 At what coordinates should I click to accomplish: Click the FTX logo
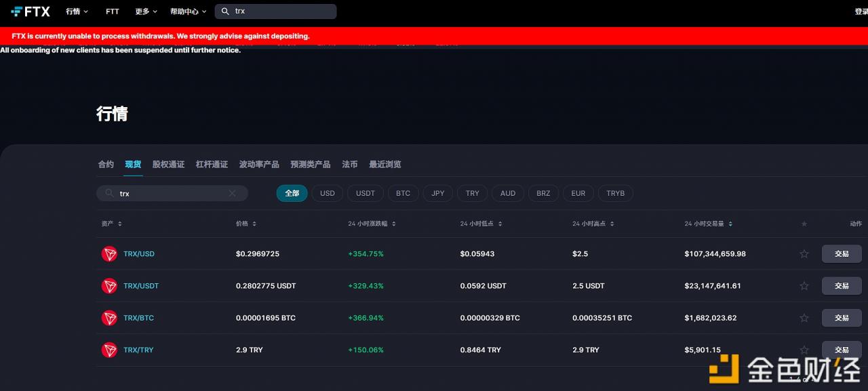pos(31,12)
